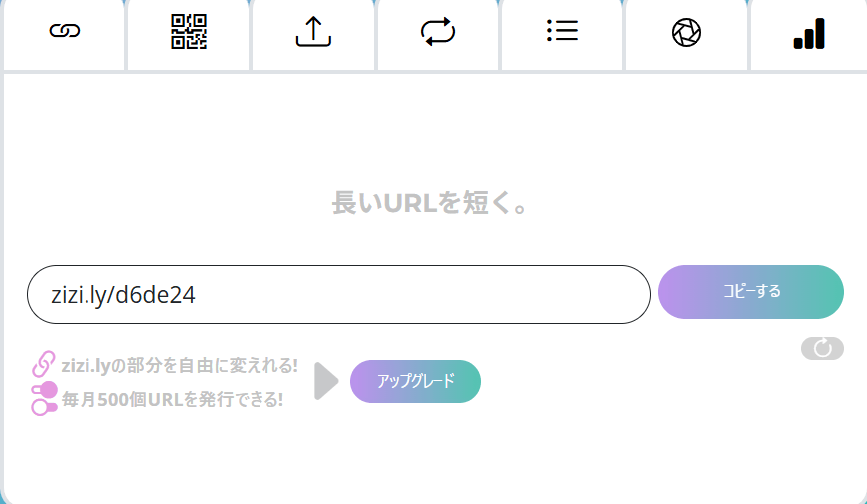867x504 pixels.
Task: Click the コピーする button
Action: (751, 292)
